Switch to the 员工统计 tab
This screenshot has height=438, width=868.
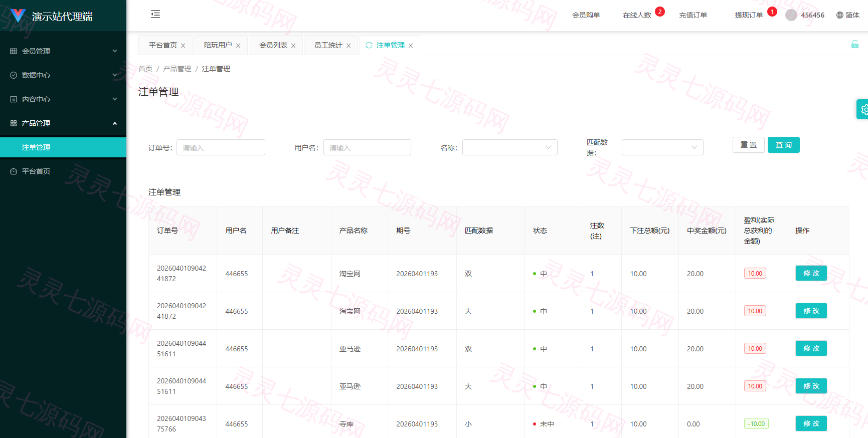(328, 45)
